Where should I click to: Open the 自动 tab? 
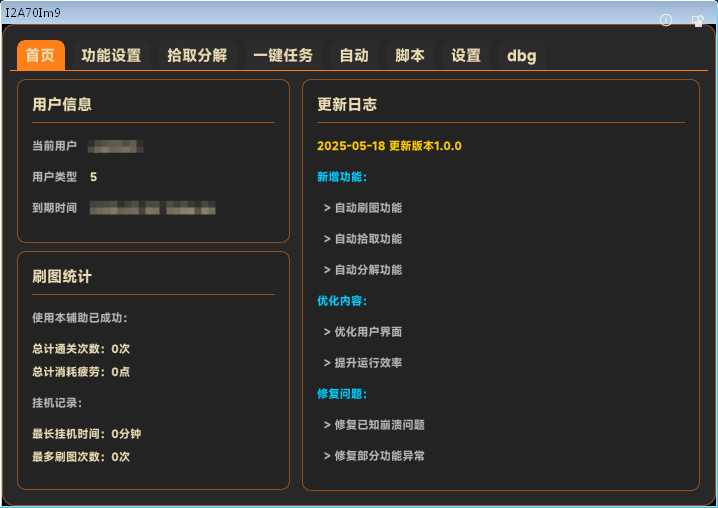[x=354, y=56]
